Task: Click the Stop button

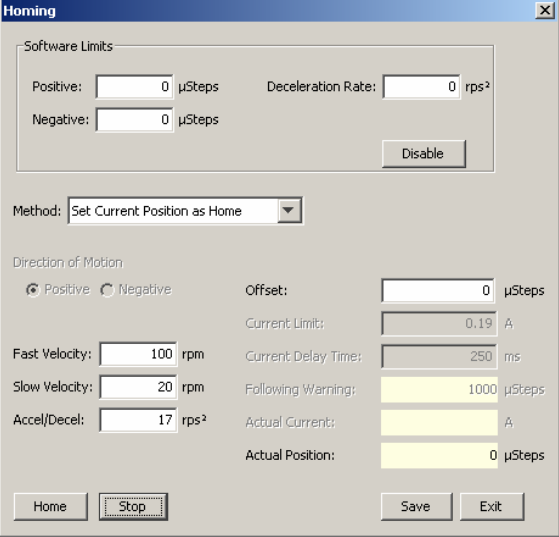Action: pyautogui.click(x=133, y=507)
